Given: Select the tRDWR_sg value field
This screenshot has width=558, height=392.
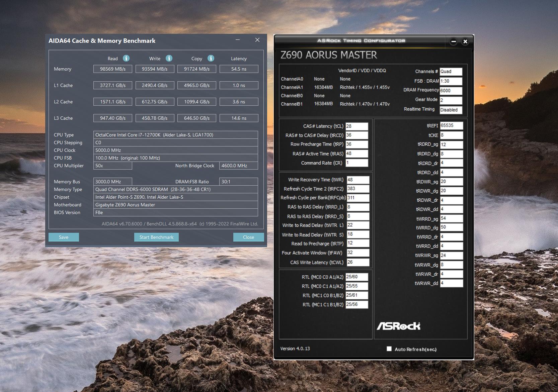Looking at the screenshot, I should point(451,182).
